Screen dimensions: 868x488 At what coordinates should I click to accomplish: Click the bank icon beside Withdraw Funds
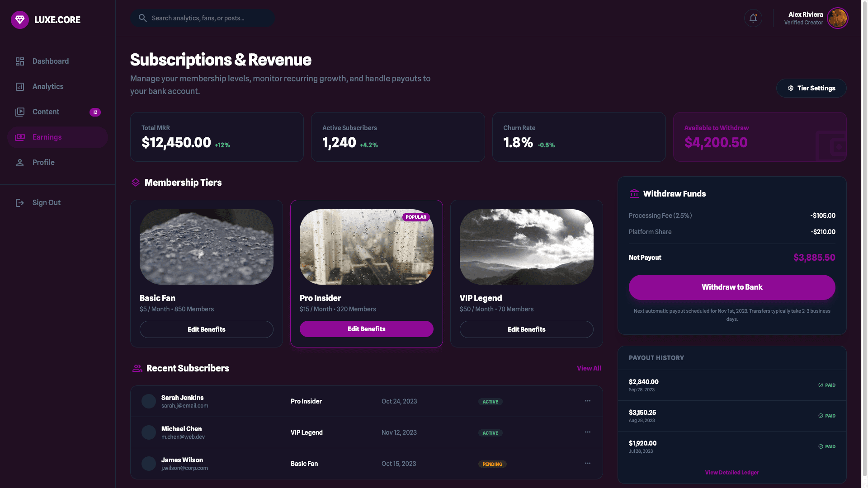pos(633,193)
